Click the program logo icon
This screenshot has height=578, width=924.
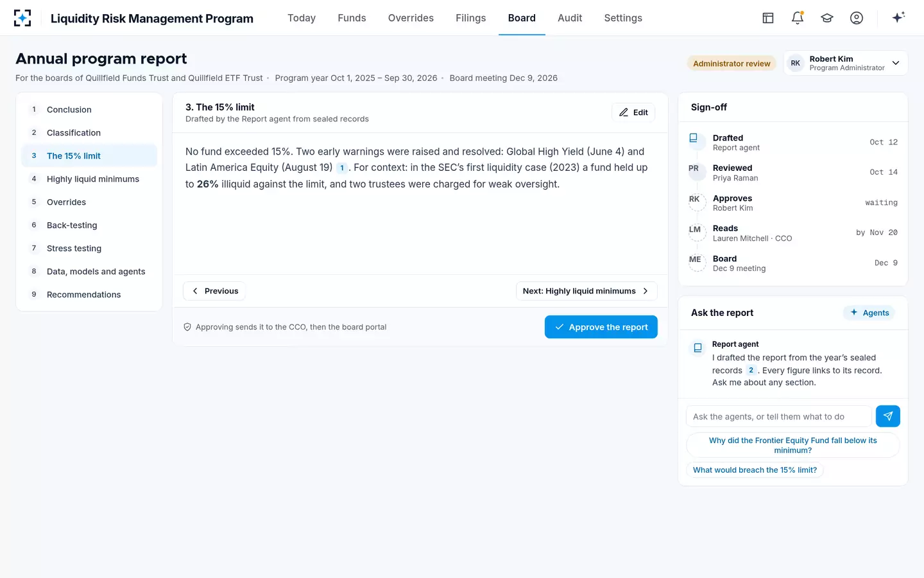pyautogui.click(x=22, y=18)
